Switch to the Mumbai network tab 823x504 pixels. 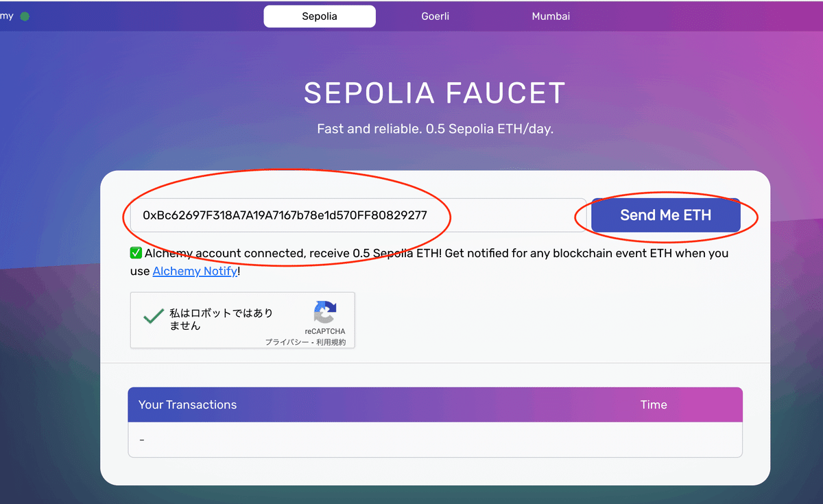(x=551, y=16)
